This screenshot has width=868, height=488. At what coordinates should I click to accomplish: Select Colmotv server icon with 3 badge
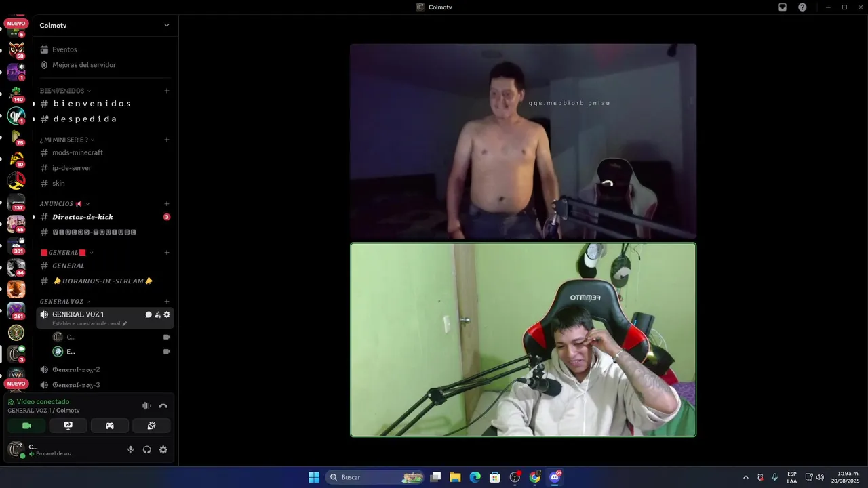(16, 354)
